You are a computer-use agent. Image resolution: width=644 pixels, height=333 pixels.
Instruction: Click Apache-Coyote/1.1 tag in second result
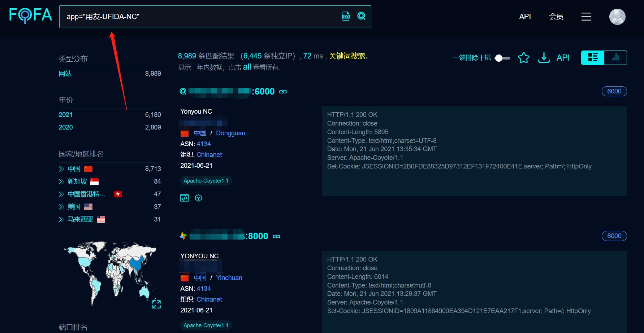(x=206, y=325)
